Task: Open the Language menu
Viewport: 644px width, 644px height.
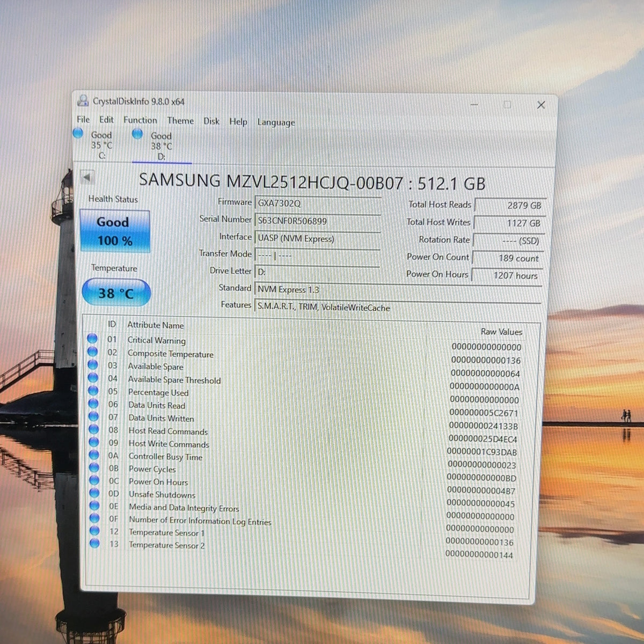Action: [x=276, y=122]
